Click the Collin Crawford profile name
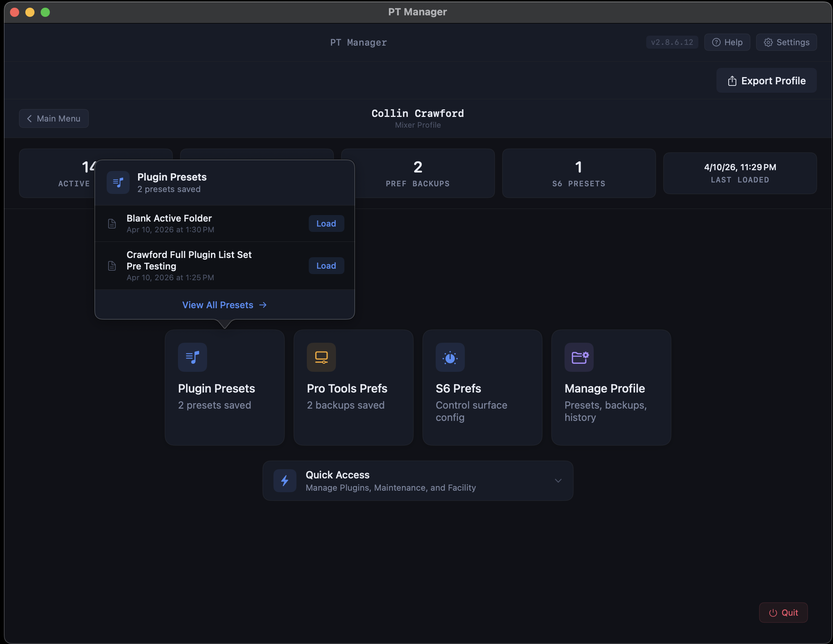The image size is (833, 644). [418, 113]
